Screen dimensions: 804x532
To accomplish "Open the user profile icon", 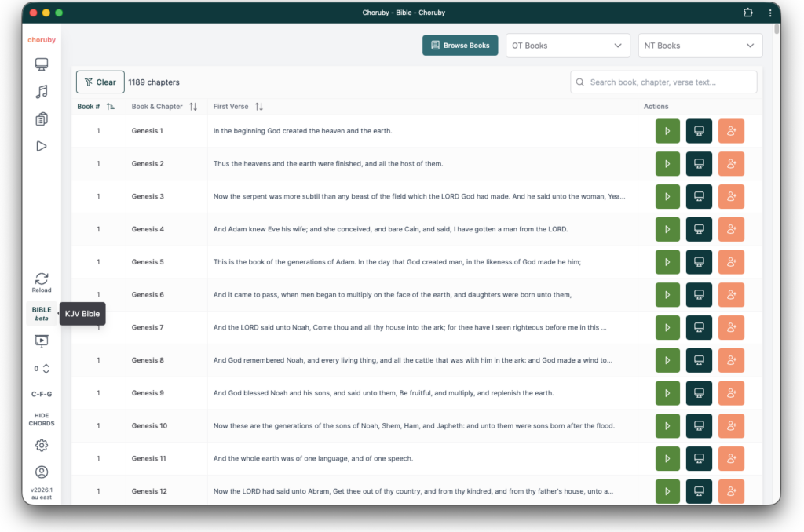I will point(42,472).
